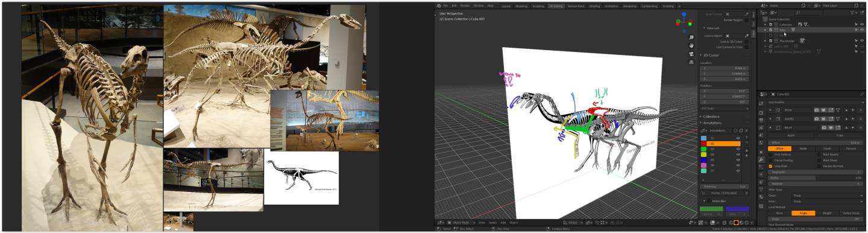Toggle Placeholder collection checkbox in outliner
Screen dimensions: 868x233
pyautogui.click(x=770, y=40)
